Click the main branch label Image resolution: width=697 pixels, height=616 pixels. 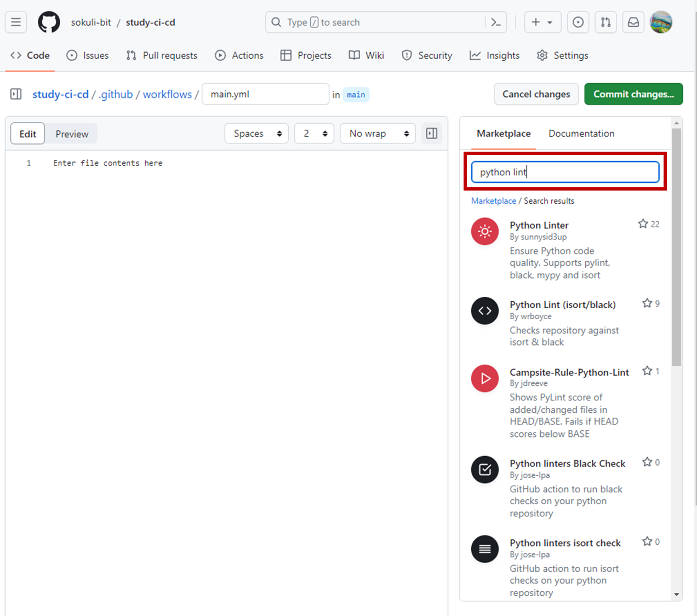click(x=356, y=95)
